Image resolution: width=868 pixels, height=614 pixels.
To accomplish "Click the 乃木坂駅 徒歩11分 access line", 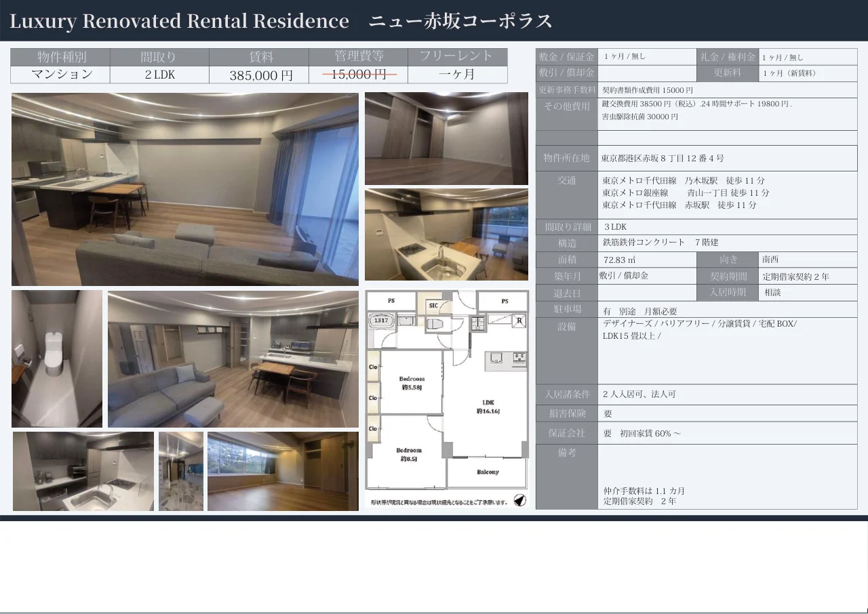I will tap(684, 180).
